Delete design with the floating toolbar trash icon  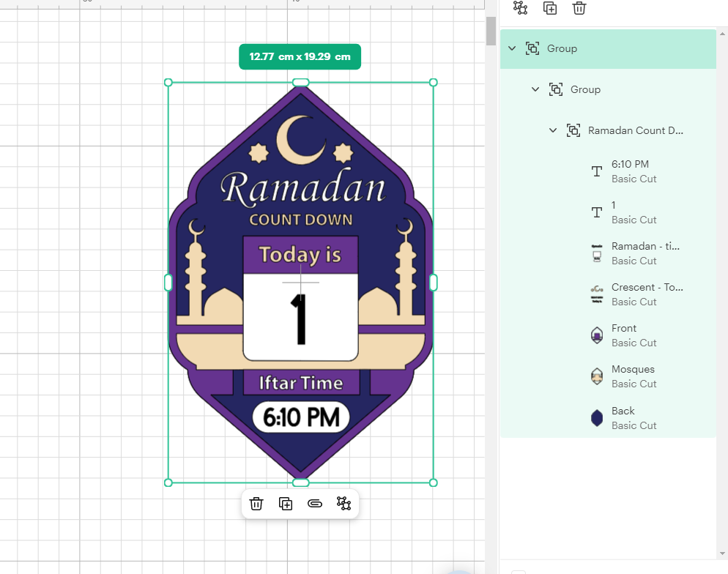point(256,504)
